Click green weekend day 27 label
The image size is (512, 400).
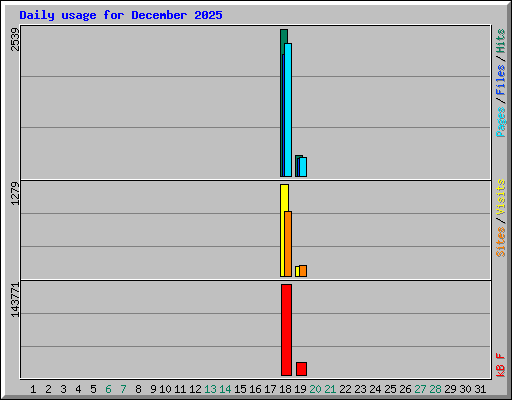pyautogui.click(x=420, y=389)
